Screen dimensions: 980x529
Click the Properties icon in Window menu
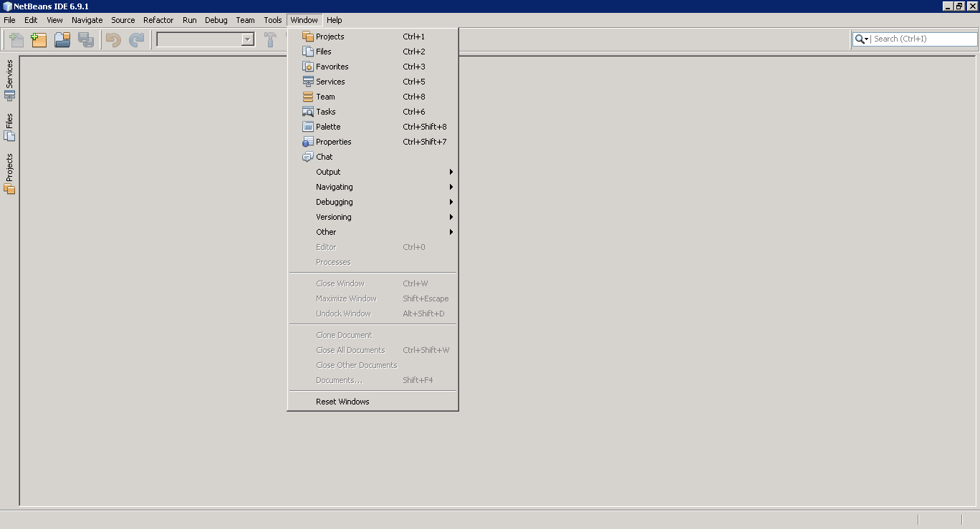click(x=308, y=142)
